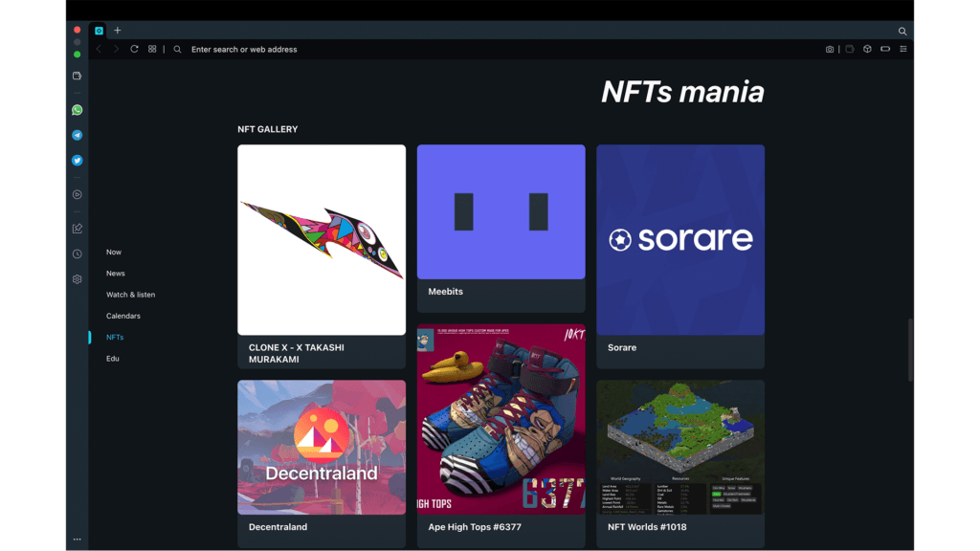Click the search or web address field
This screenshot has height=551, width=980.
tap(383, 50)
